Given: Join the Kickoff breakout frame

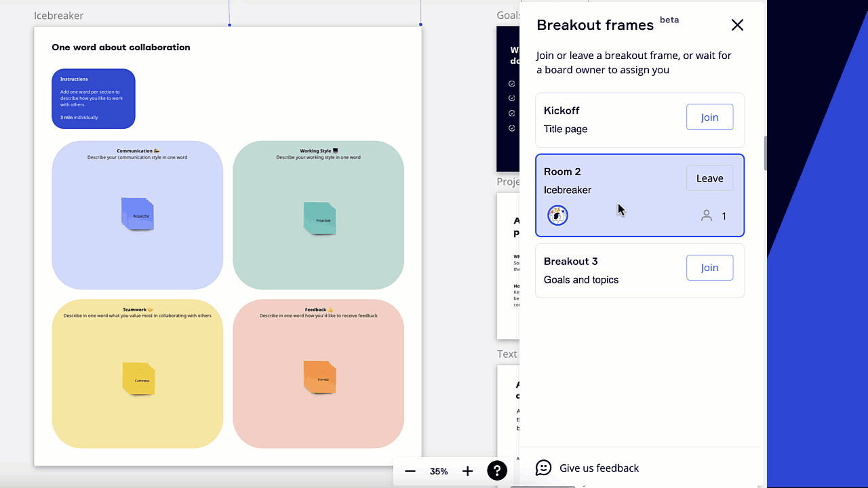Looking at the screenshot, I should point(709,117).
